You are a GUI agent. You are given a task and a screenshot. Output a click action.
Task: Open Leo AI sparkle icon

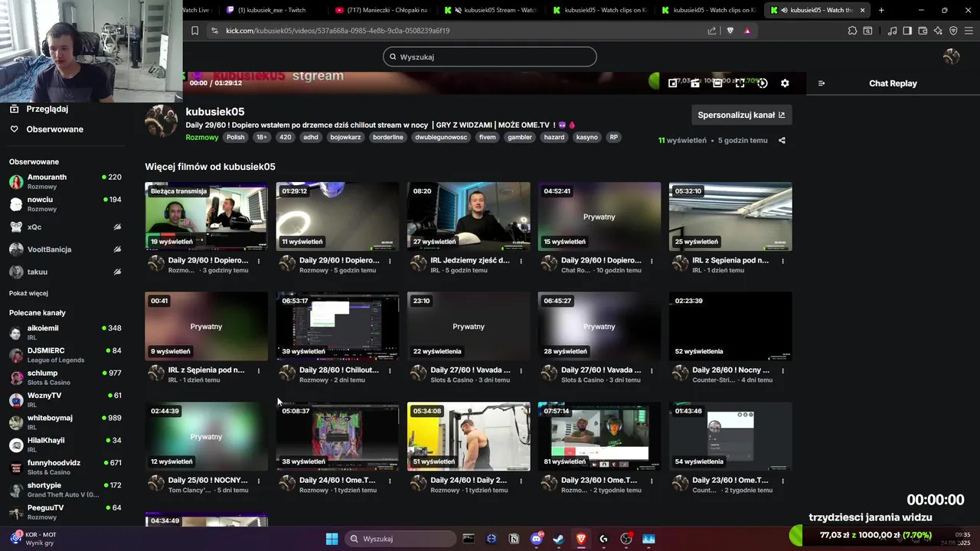pyautogui.click(x=938, y=31)
